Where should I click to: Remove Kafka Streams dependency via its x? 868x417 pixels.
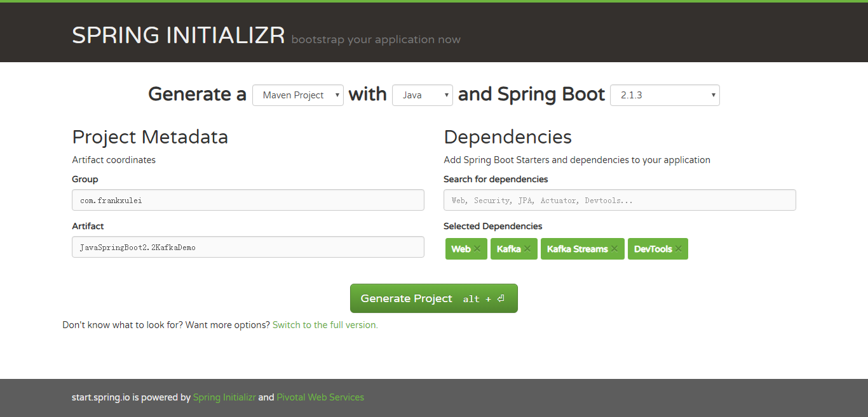coord(614,249)
